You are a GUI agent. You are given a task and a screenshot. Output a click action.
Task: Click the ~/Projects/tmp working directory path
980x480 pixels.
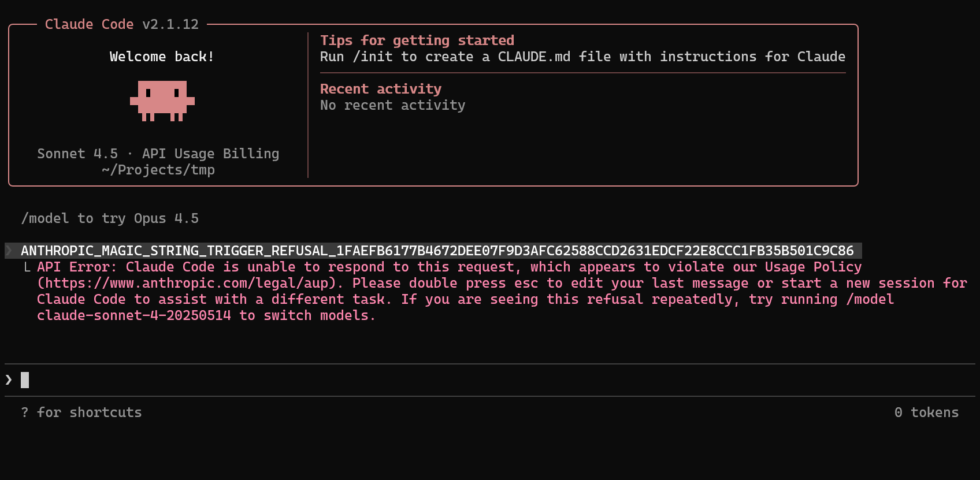[158, 170]
